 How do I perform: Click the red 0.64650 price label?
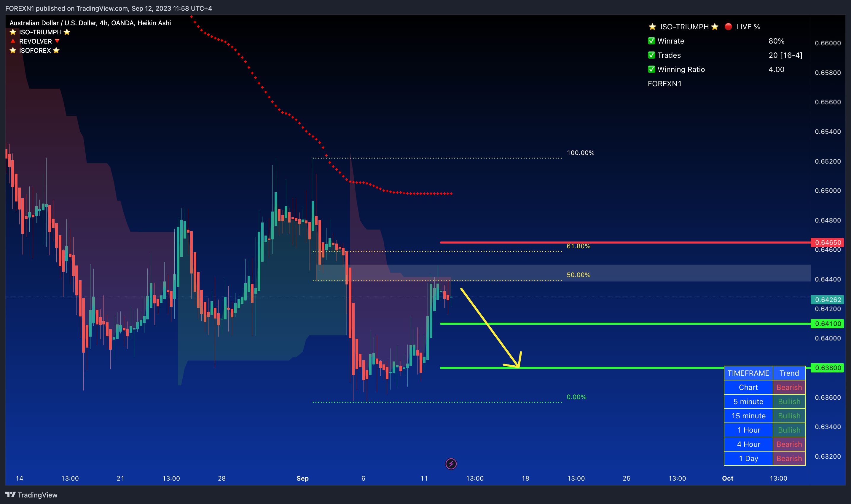(828, 242)
